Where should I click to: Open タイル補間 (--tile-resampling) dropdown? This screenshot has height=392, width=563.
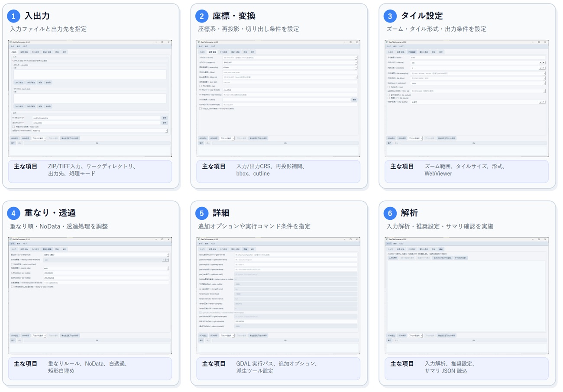[478, 73]
